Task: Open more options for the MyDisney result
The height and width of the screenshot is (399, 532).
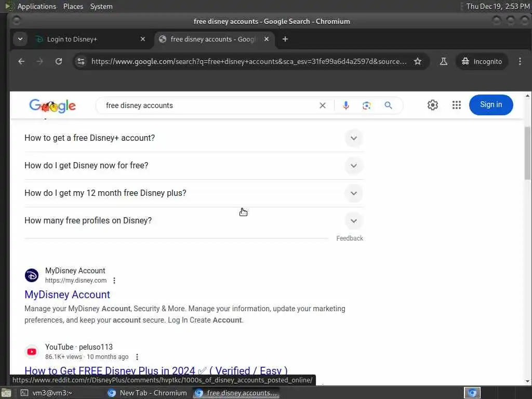Action: [x=114, y=281]
